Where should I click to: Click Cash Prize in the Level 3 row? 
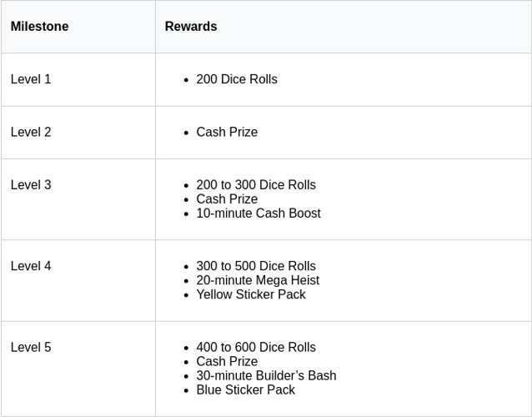point(227,198)
